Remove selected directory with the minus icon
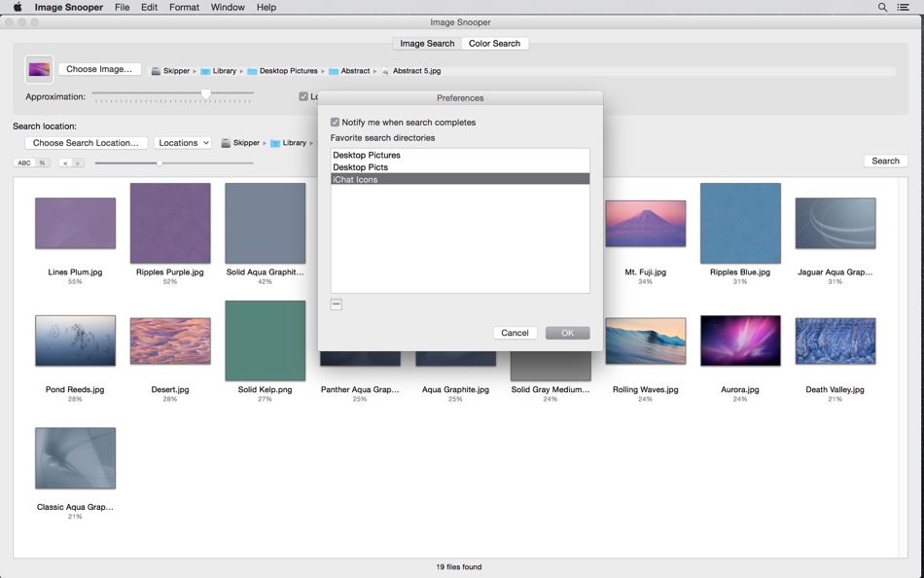Screen dimensions: 924x578 coord(336,304)
